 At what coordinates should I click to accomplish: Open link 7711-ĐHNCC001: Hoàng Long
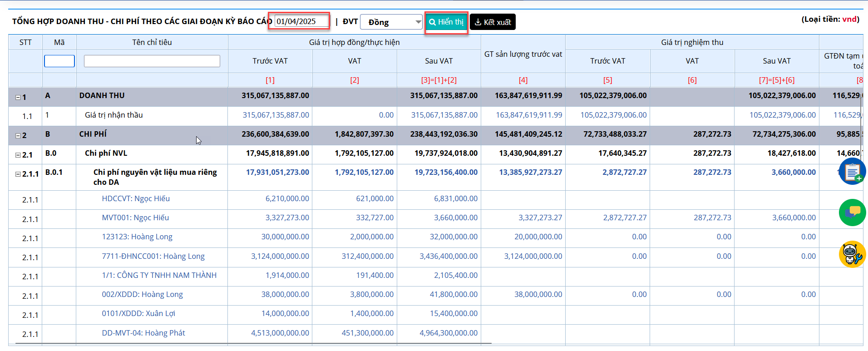point(153,256)
